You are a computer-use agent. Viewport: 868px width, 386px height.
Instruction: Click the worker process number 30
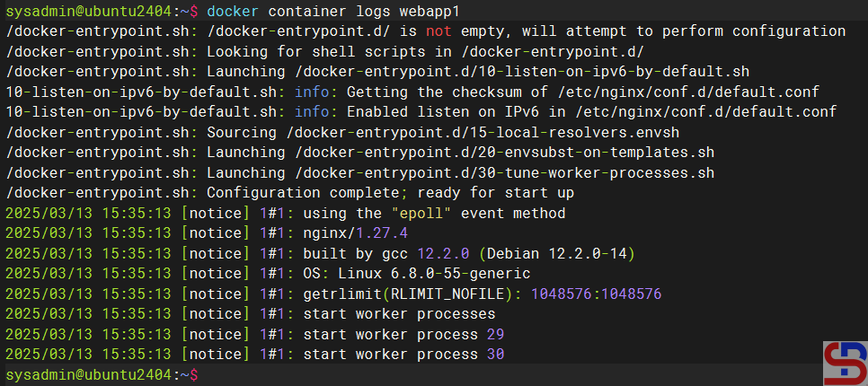tap(495, 354)
